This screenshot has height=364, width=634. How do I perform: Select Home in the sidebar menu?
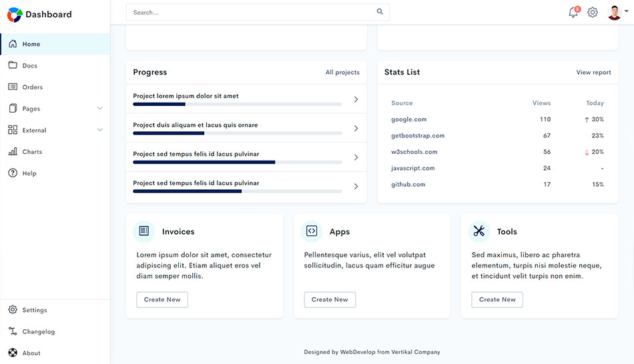coord(55,44)
